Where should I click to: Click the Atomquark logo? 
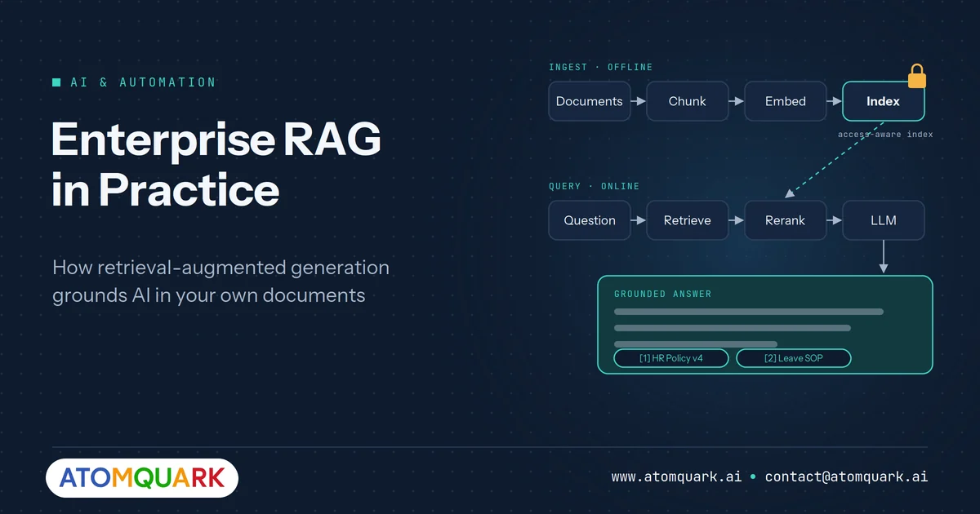click(142, 478)
